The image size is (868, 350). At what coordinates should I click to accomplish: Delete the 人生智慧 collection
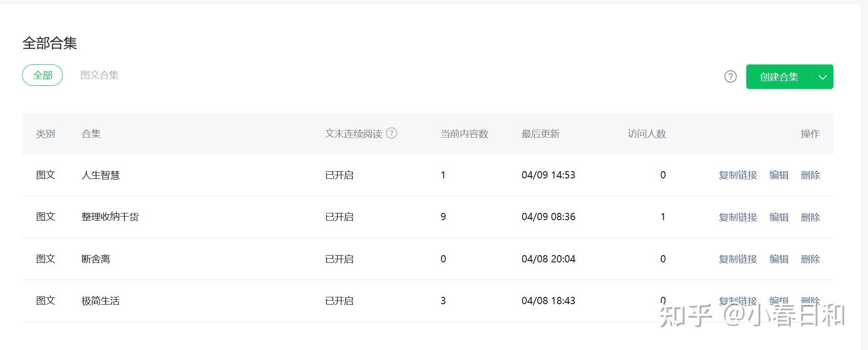coord(810,175)
